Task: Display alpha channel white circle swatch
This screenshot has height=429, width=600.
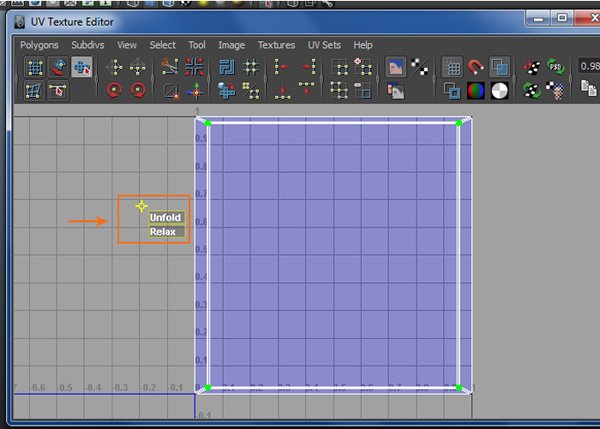Action: coord(499,91)
